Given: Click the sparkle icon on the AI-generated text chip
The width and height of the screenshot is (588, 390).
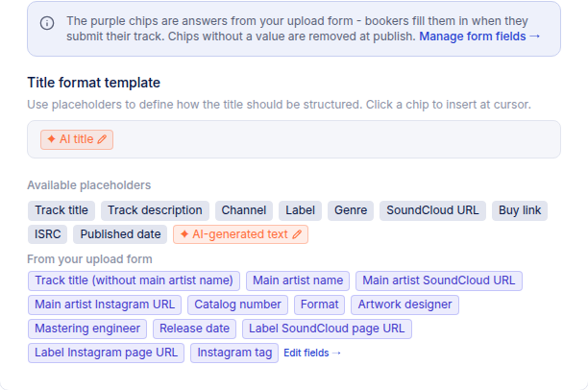Looking at the screenshot, I should [x=184, y=234].
